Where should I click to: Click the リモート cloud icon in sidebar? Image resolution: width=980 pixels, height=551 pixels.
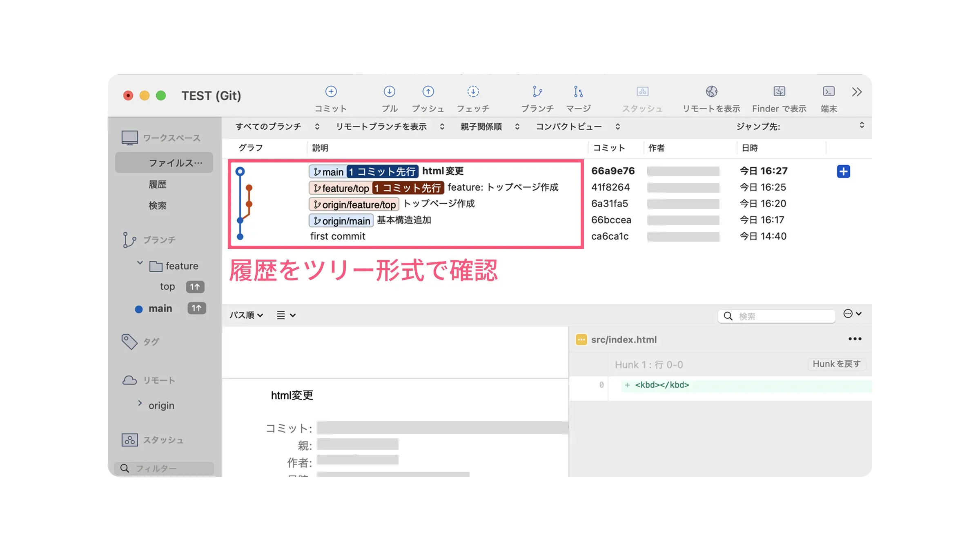pyautogui.click(x=129, y=380)
